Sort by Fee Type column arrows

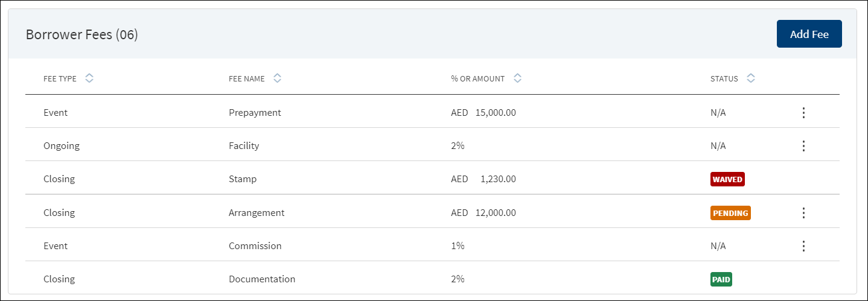[89, 78]
